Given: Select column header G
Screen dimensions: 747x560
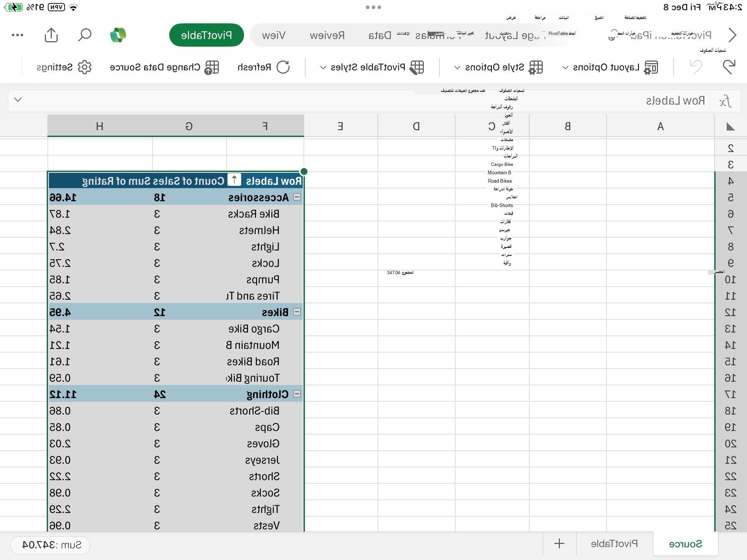Looking at the screenshot, I should click(x=189, y=126).
